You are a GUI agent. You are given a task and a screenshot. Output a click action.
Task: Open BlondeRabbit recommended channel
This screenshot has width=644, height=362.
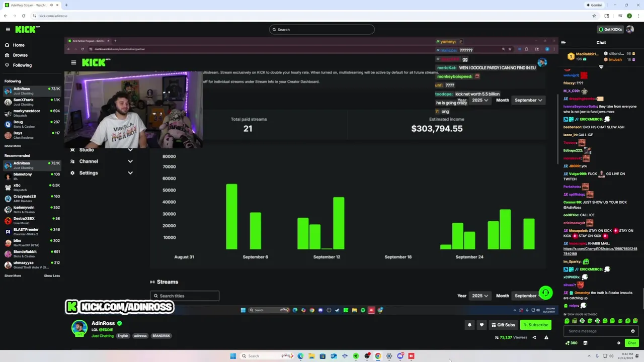32,254
